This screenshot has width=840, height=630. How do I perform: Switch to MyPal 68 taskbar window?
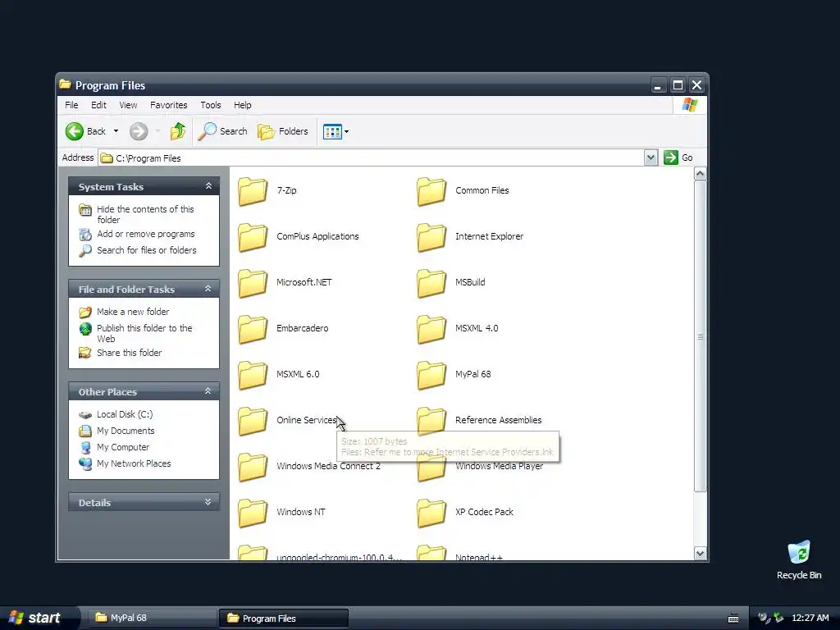point(152,618)
